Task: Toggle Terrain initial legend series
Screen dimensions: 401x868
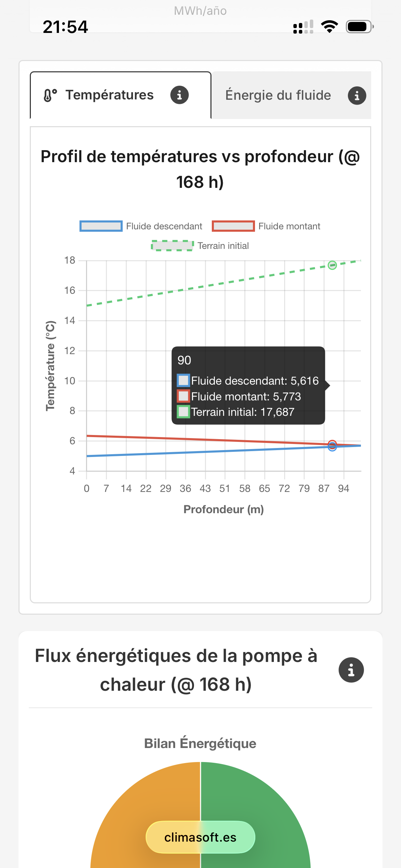Action: pyautogui.click(x=223, y=246)
